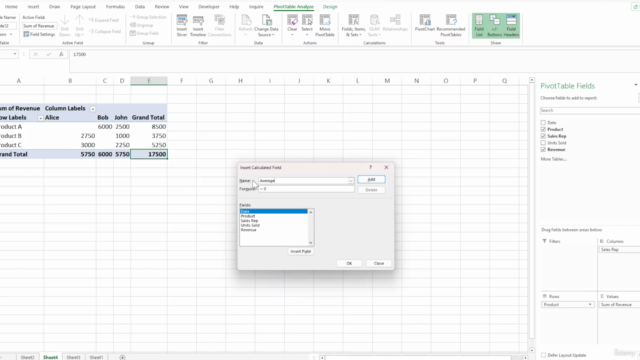Click Add button in dialog
Image resolution: width=640 pixels, height=360 pixels.
tap(371, 180)
